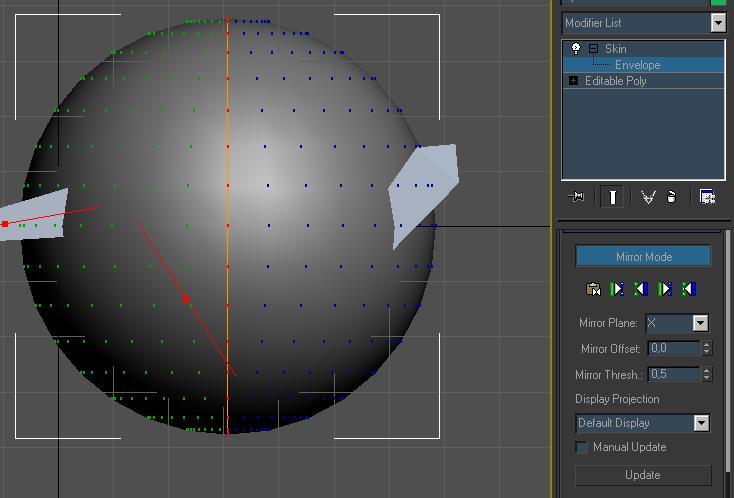The width and height of the screenshot is (734, 498).
Task: Click the Mirror Paste clipboard icon
Action: (593, 289)
